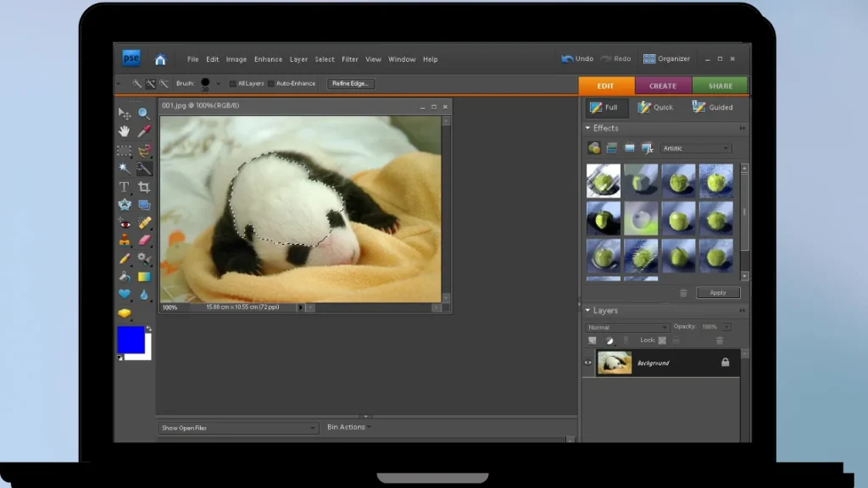Viewport: 868px width, 488px height.
Task: Select the Type tool
Action: coord(124,187)
